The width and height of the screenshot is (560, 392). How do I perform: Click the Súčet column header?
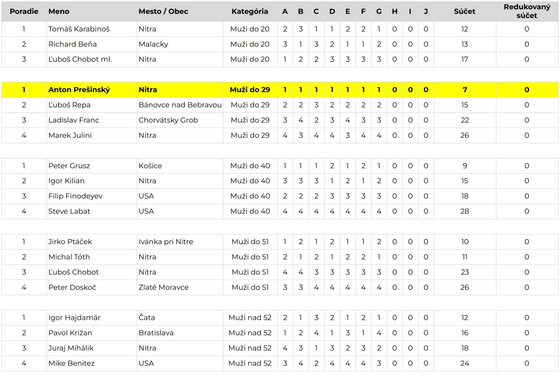[x=465, y=11]
